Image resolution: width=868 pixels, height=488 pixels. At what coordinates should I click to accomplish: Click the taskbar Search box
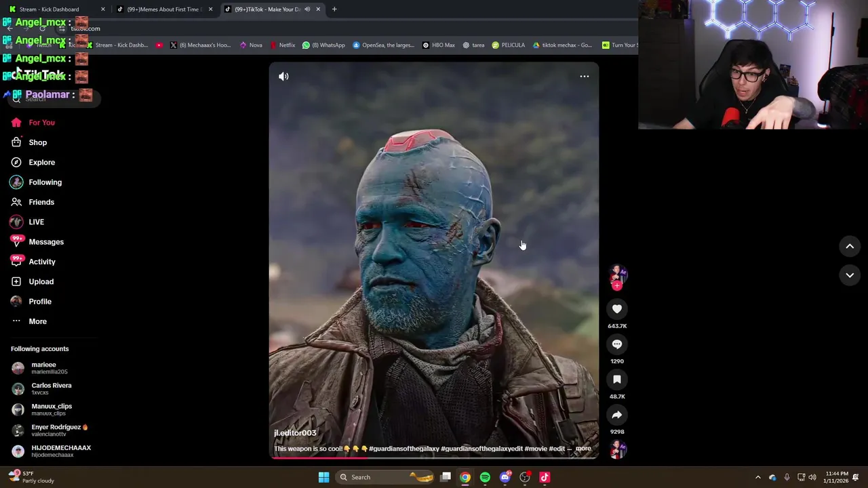tap(386, 477)
